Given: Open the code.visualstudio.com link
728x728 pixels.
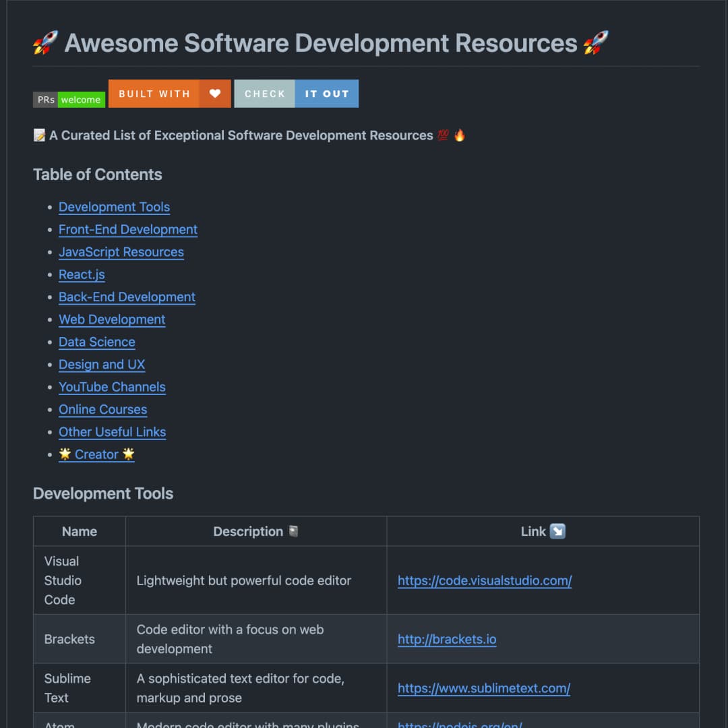Looking at the screenshot, I should click(x=485, y=580).
